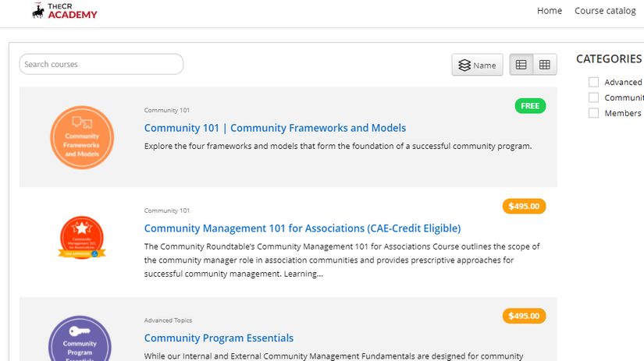Click Community 101 label above Frameworks course
Screen dimensions: 644x361
coord(167,111)
